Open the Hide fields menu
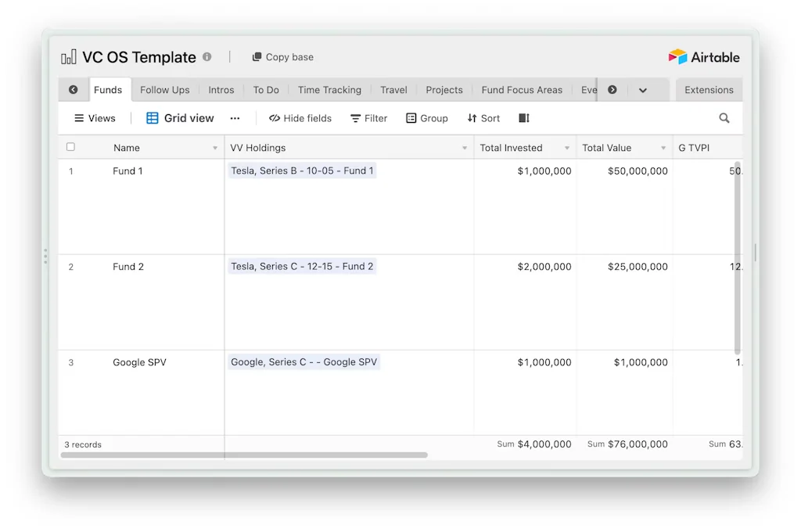This screenshot has width=801, height=532. (300, 118)
